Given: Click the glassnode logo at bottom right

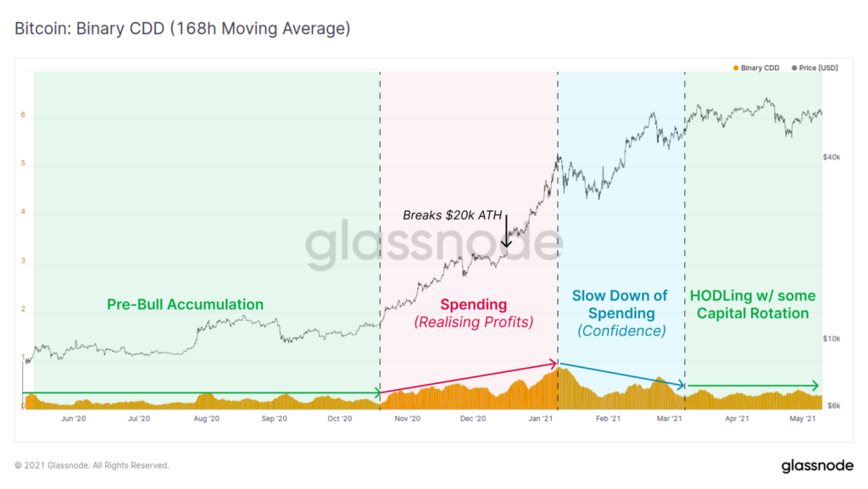Looking at the screenshot, I should [x=817, y=466].
